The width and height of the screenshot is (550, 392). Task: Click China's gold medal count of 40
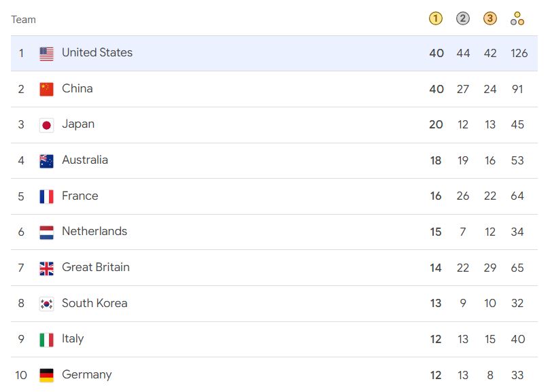click(436, 89)
